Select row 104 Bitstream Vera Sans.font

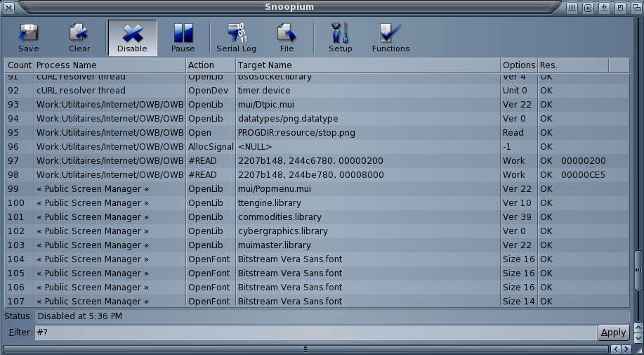point(317,259)
